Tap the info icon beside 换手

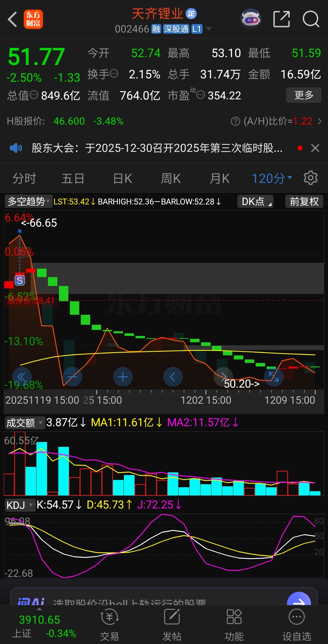click(114, 74)
